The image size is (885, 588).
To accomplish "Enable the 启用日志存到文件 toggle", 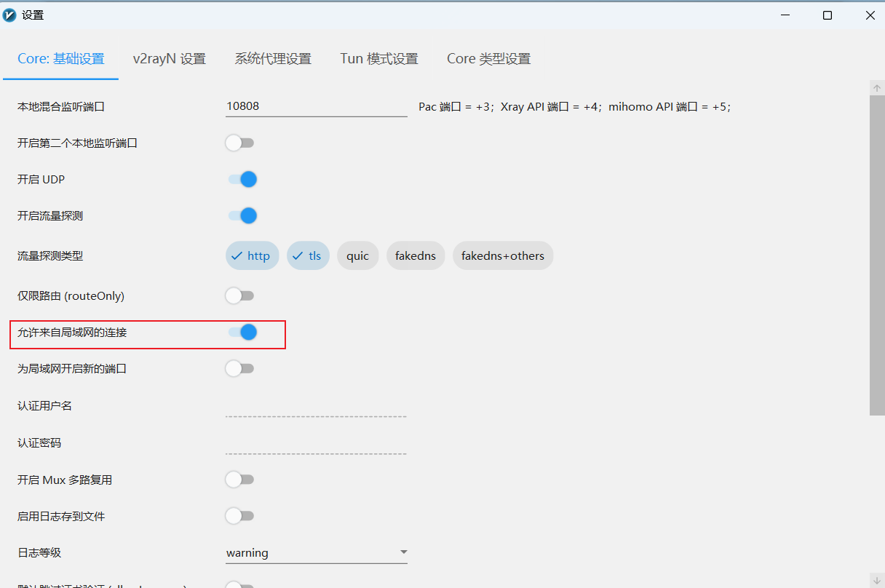I will [x=239, y=516].
